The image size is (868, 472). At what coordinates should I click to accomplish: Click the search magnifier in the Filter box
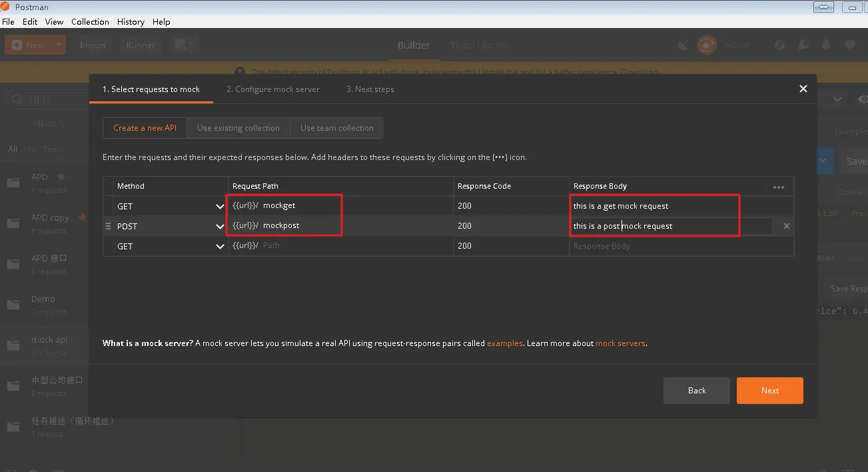17,100
